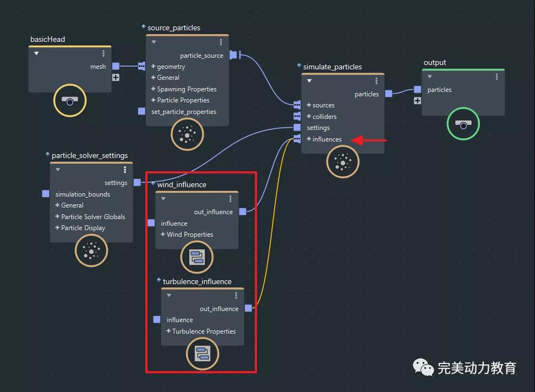Screen dimensions: 535x392
Task: Open the three-dot menu on the output node
Action: 496,77
